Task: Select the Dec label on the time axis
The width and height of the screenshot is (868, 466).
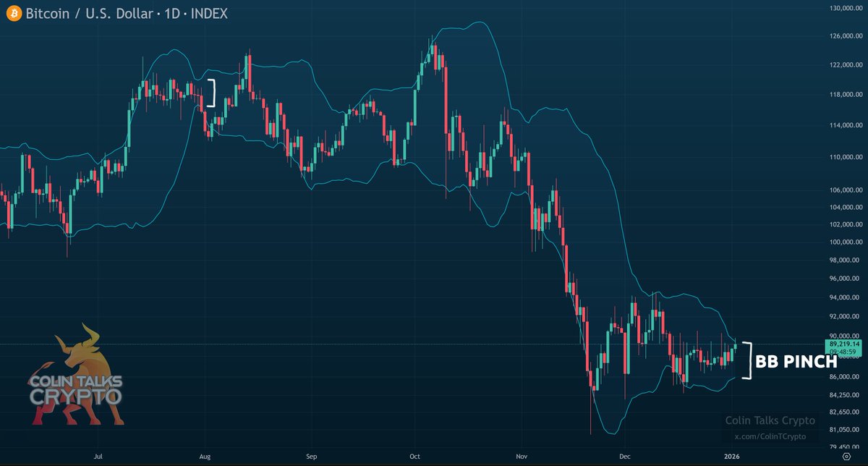Action: 624,457
